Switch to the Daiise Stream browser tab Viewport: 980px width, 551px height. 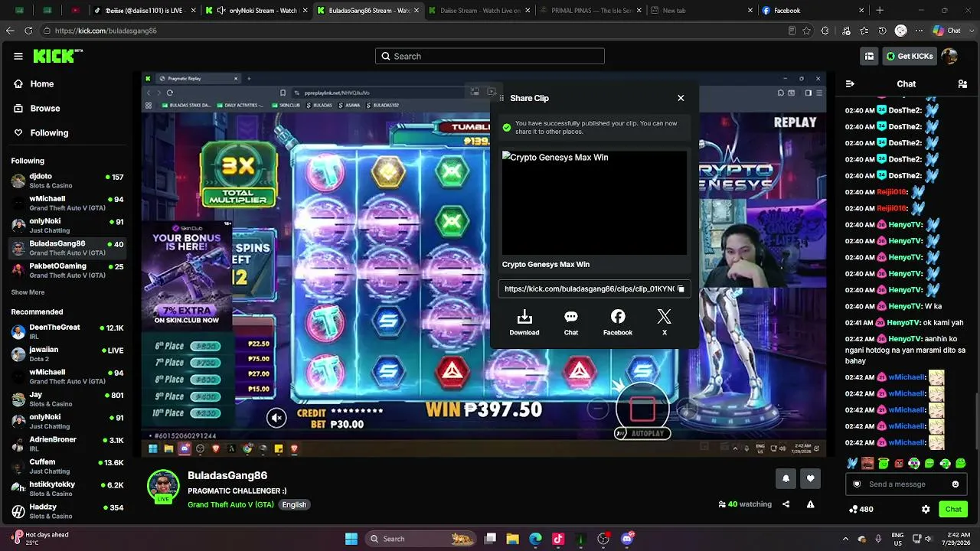(478, 11)
